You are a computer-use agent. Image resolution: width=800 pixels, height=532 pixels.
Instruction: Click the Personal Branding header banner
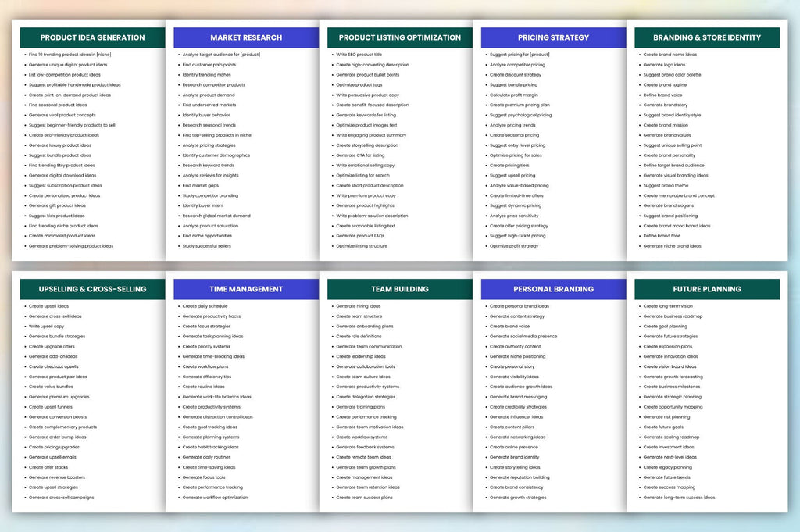tap(553, 289)
